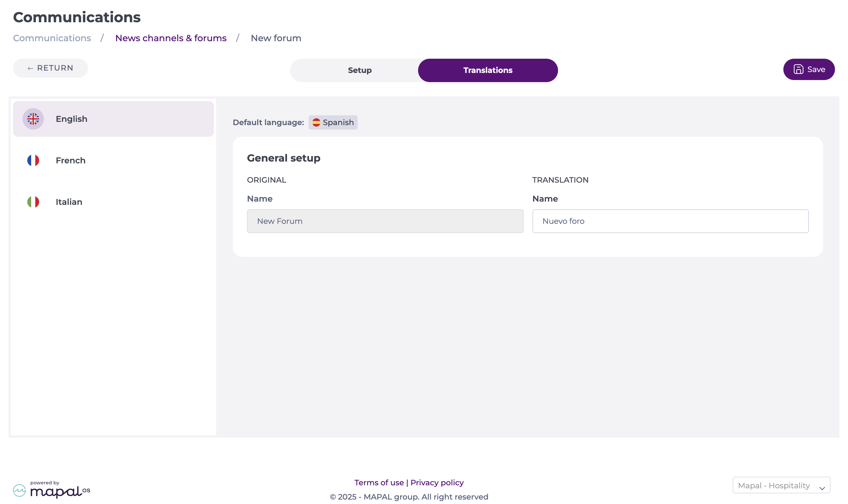Click the New forum breadcrumb text
The image size is (848, 504).
point(276,38)
